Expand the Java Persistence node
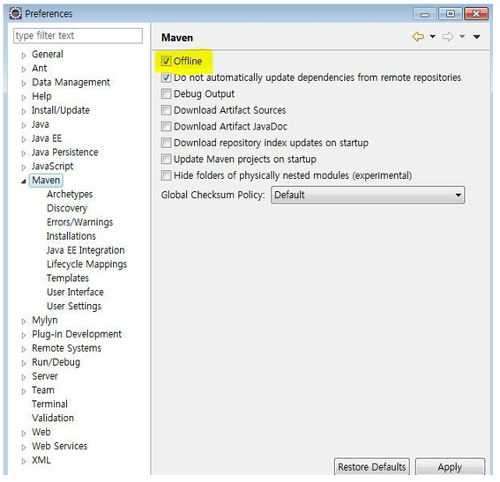This screenshot has height=482, width=500. click(24, 153)
